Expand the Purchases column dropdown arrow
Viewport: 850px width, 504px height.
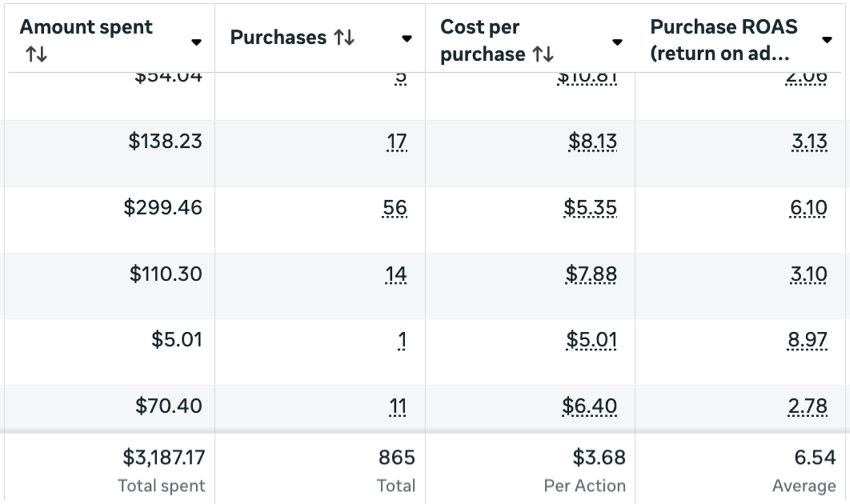407,39
